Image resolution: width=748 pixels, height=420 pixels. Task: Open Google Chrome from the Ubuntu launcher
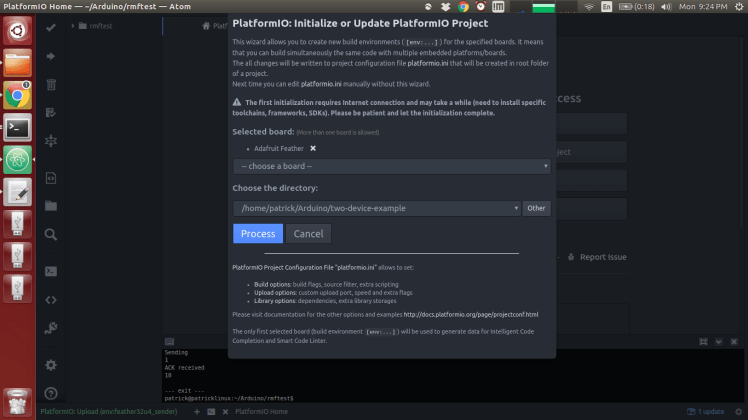17,95
